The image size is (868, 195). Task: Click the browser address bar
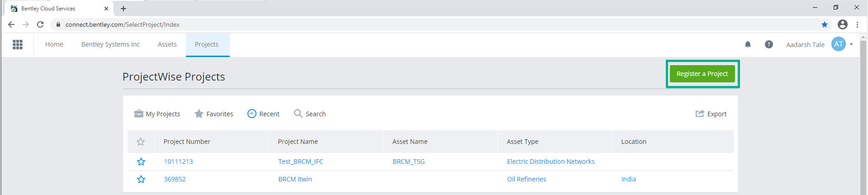tap(434, 24)
